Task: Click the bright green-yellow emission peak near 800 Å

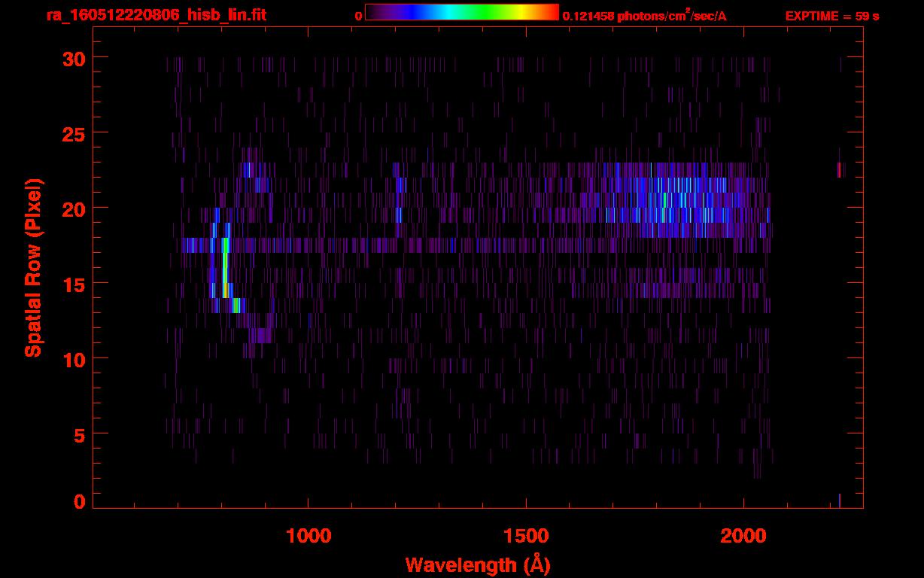Action: click(226, 267)
